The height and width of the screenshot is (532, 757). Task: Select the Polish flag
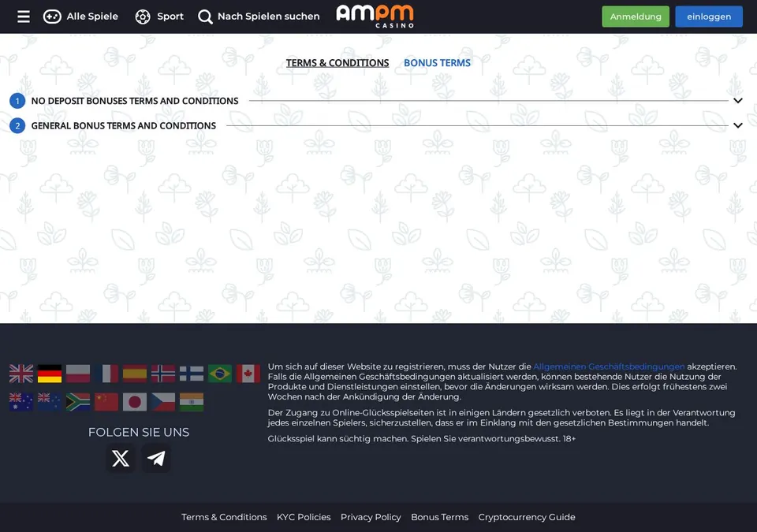tap(78, 374)
